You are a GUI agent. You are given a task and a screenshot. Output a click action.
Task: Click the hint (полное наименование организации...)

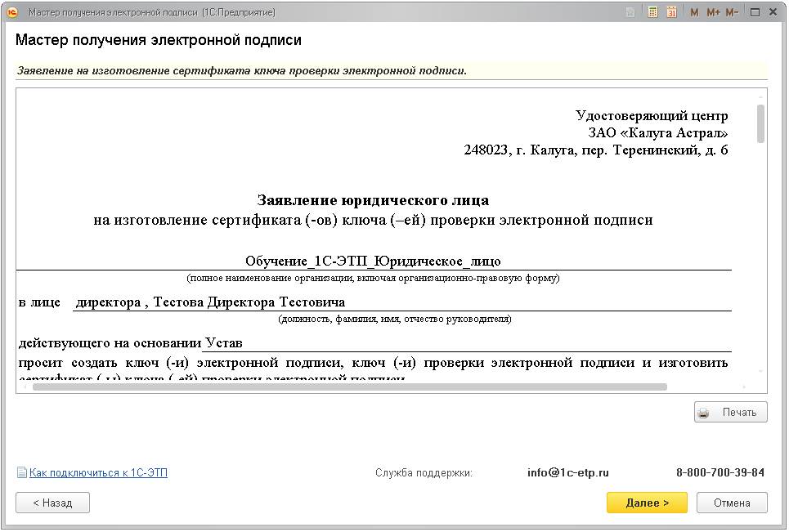pos(373,278)
